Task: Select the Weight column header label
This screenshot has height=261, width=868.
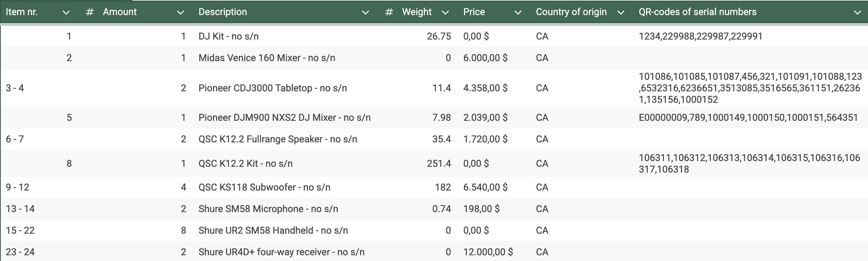Action: click(x=417, y=12)
